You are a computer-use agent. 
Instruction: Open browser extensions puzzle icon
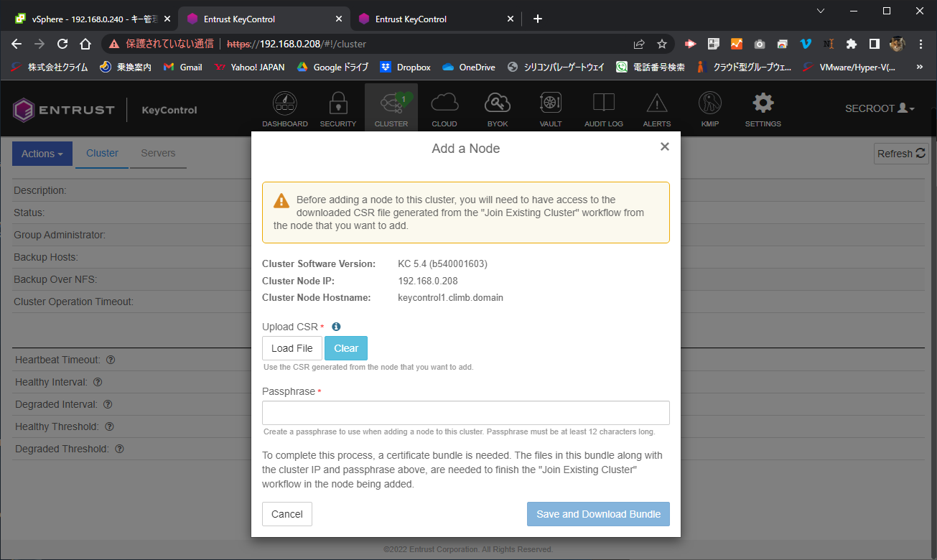pos(852,44)
